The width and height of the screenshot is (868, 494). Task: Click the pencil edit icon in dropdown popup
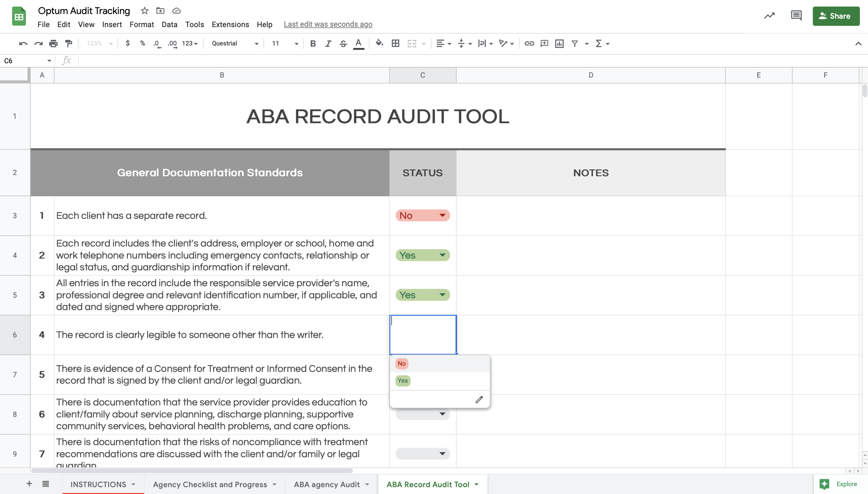pos(479,400)
